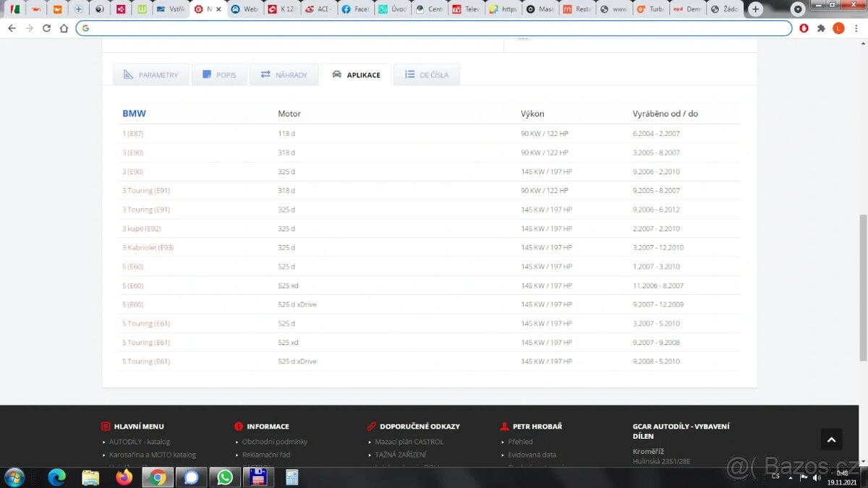The height and width of the screenshot is (488, 868).
Task: Click the date range 9.2008 - 5.2010
Action: [656, 361]
